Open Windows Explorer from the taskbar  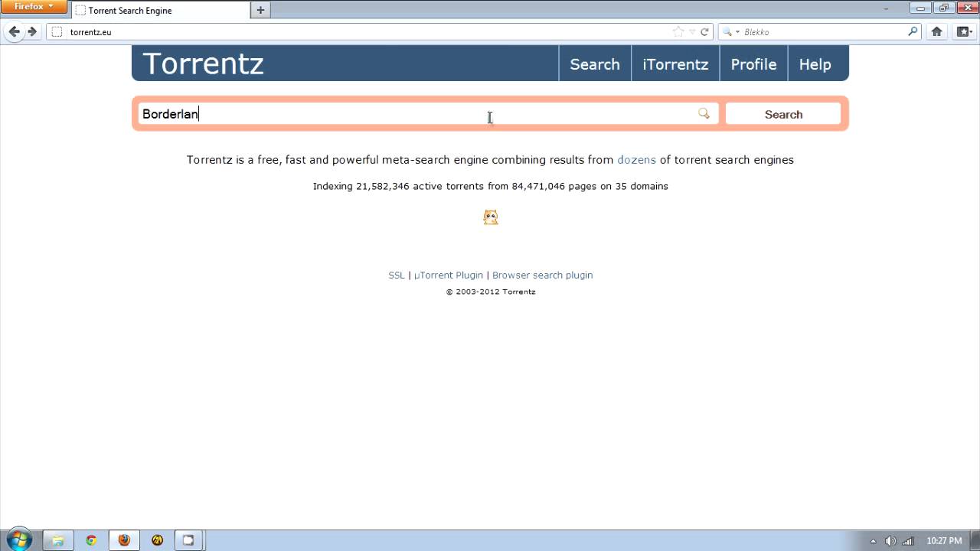tap(57, 540)
